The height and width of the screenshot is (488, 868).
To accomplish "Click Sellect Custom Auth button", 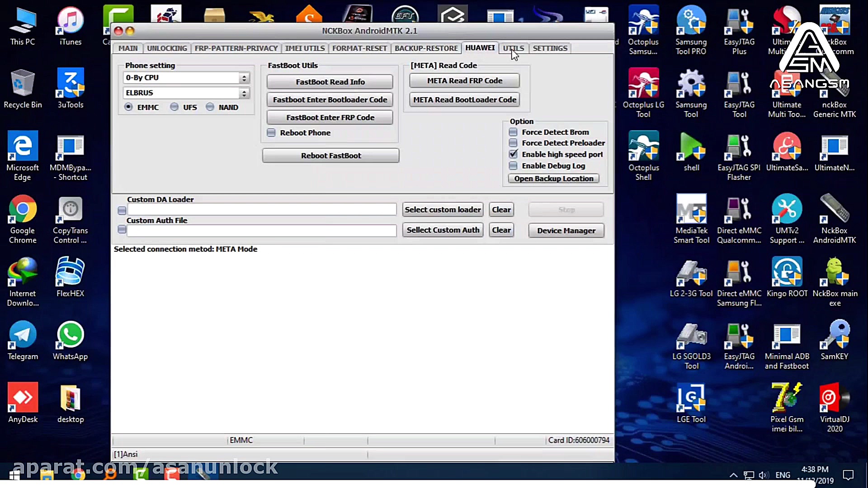I will (443, 230).
